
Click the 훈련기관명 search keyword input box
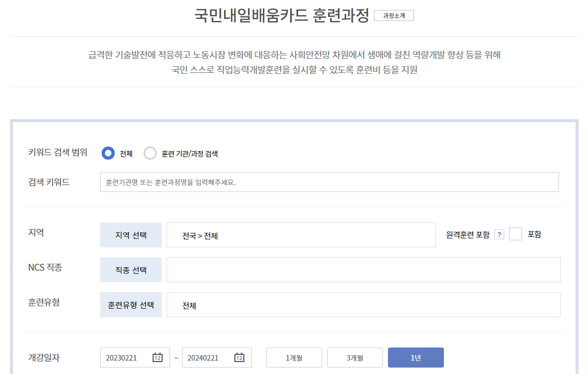(x=329, y=182)
